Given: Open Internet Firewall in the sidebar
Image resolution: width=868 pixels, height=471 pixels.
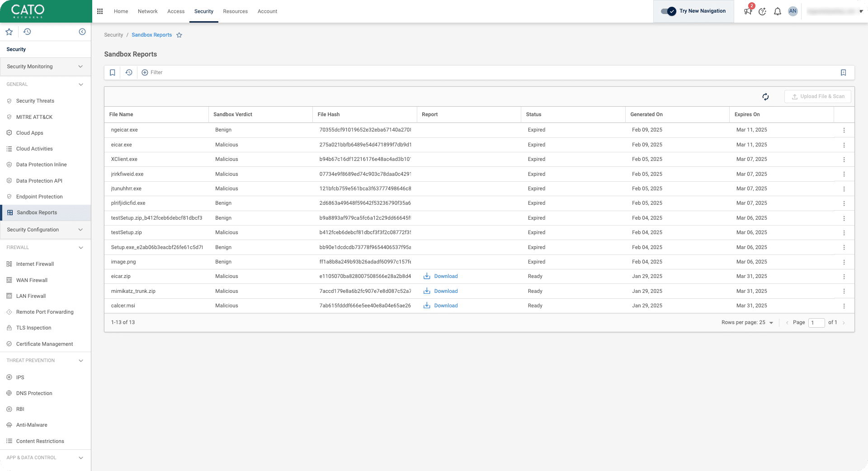Looking at the screenshot, I should [35, 264].
